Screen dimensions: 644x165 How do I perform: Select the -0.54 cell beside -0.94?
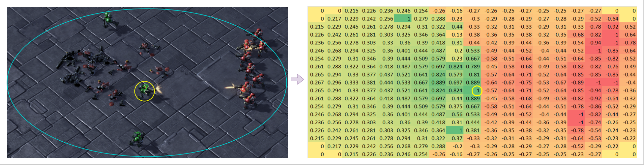click(576, 43)
